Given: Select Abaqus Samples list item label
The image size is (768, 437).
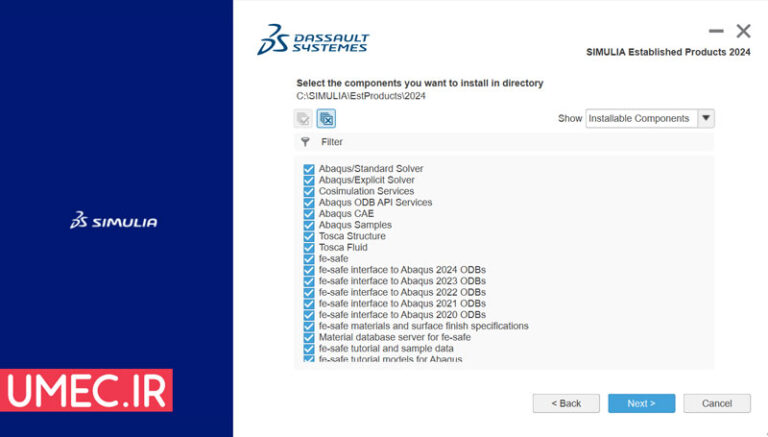Looking at the screenshot, I should tap(355, 225).
